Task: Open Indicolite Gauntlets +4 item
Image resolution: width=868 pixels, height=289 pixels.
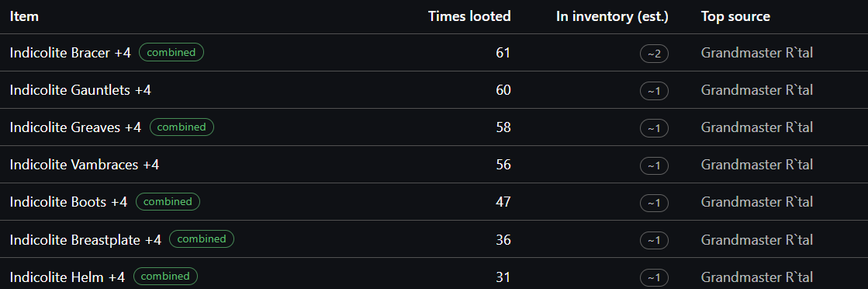Action: (80, 90)
